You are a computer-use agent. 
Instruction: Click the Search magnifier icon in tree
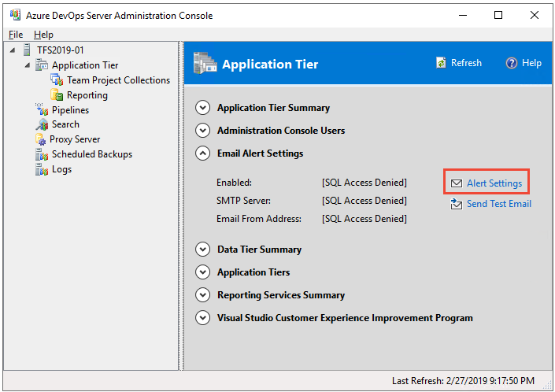click(x=42, y=124)
